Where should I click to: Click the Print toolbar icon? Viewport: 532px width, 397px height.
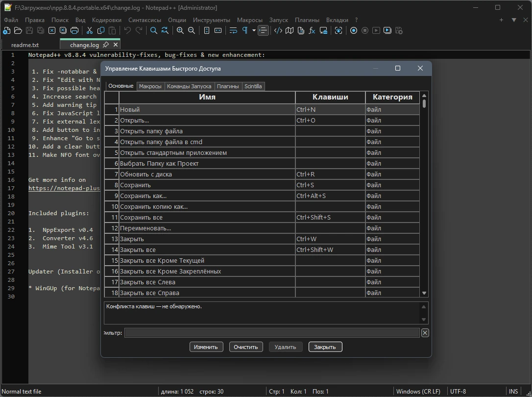(74, 30)
